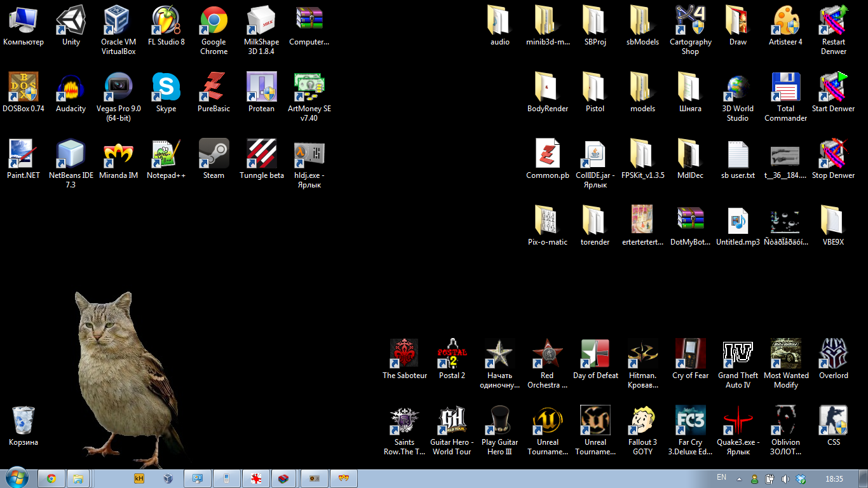Click the Skype desktop icon

pyautogui.click(x=166, y=88)
